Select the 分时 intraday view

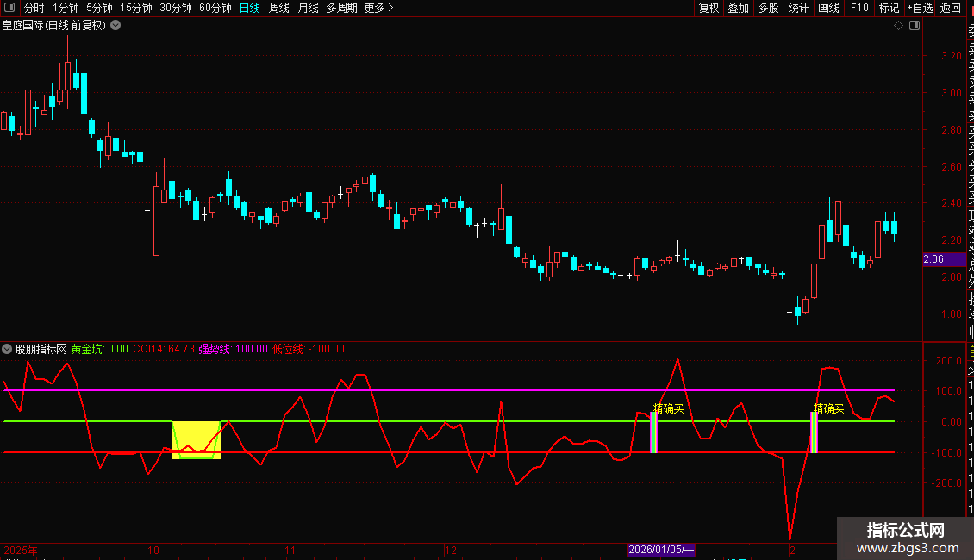[x=34, y=9]
